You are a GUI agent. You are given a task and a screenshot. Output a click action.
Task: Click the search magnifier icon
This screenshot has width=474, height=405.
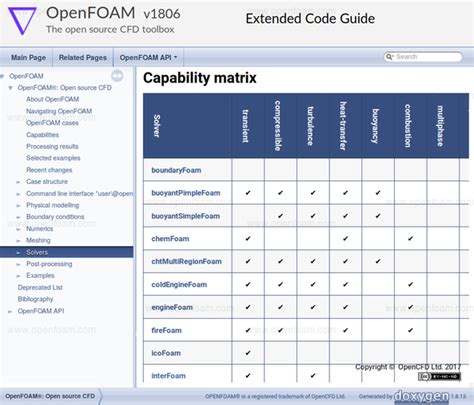[389, 57]
